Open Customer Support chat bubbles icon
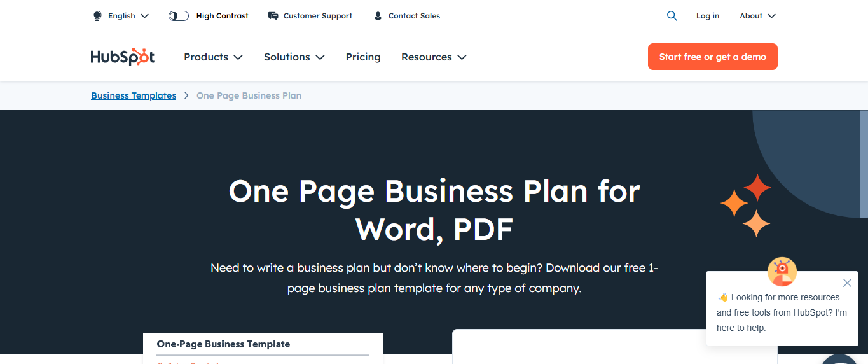Image resolution: width=868 pixels, height=364 pixels. (x=273, y=16)
